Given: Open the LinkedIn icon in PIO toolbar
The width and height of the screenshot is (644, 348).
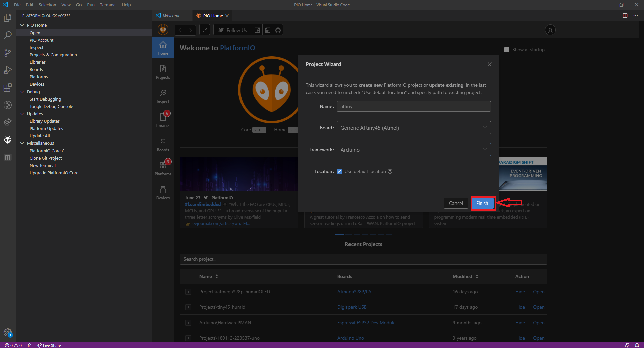Looking at the screenshot, I should coord(268,30).
